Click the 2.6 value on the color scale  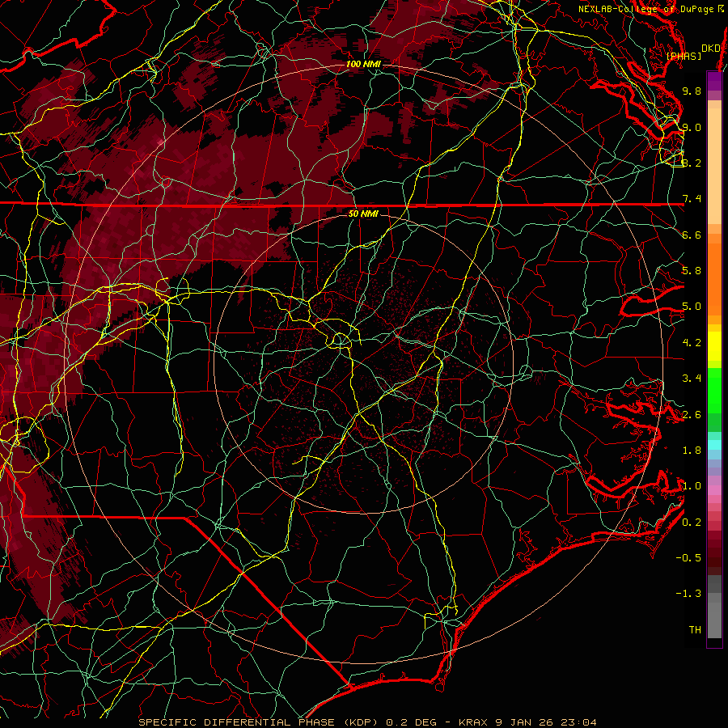point(692,415)
